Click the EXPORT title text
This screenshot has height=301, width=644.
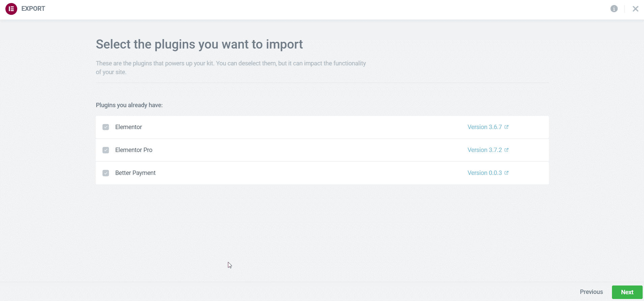[x=33, y=9]
